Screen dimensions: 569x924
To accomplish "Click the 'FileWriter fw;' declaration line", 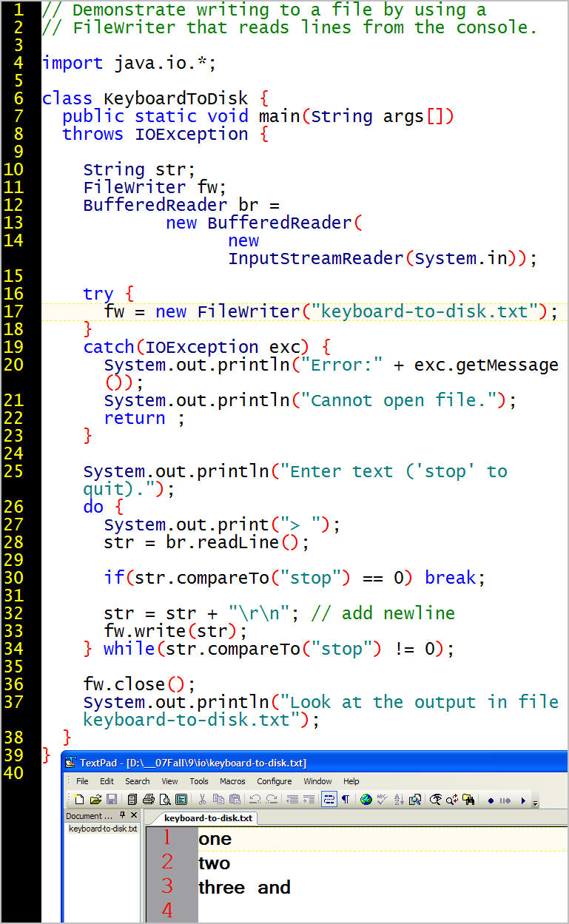I will [155, 187].
